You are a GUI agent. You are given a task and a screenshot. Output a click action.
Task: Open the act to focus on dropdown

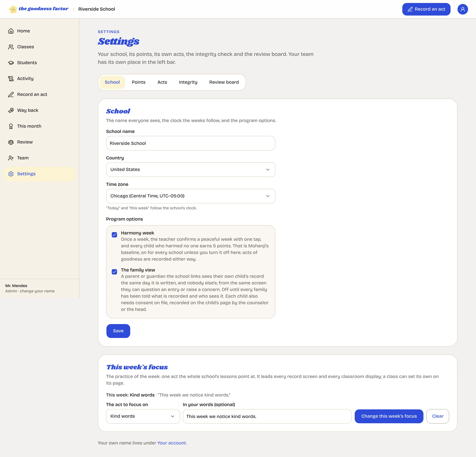(143, 416)
